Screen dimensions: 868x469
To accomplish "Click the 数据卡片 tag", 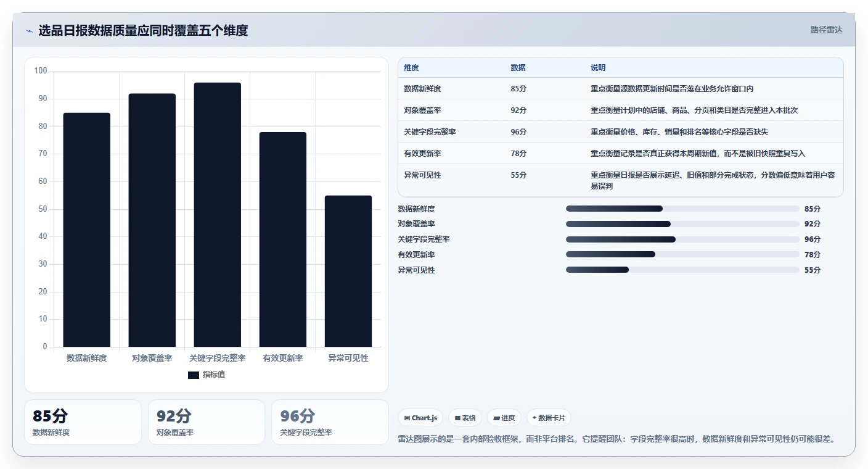I will tap(549, 418).
